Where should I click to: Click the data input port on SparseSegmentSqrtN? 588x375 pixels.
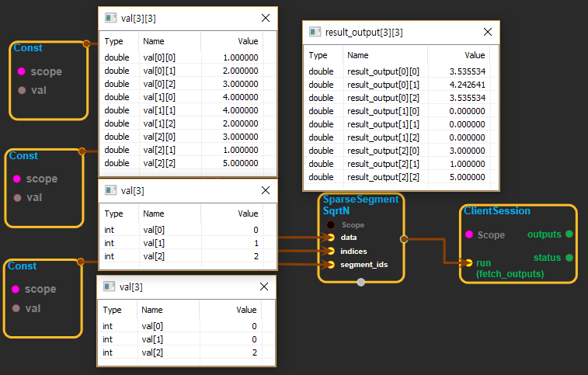[x=331, y=238]
